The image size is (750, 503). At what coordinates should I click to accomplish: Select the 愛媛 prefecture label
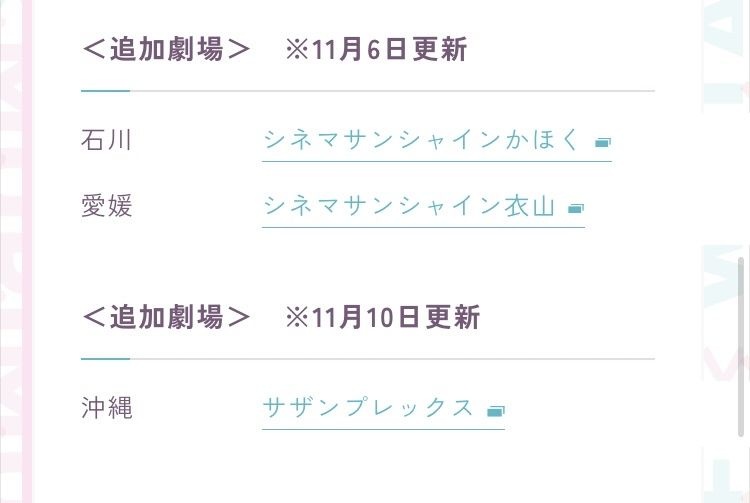pyautogui.click(x=106, y=207)
